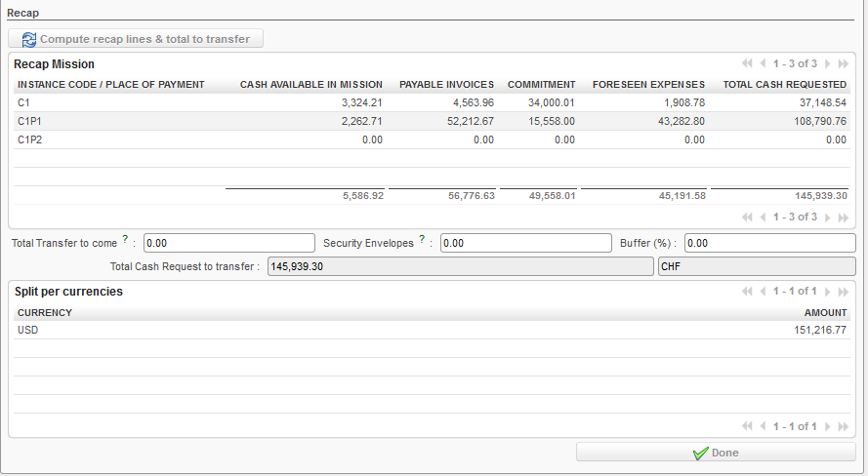This screenshot has width=868, height=476.
Task: Click the CHF currency field
Action: click(756, 266)
